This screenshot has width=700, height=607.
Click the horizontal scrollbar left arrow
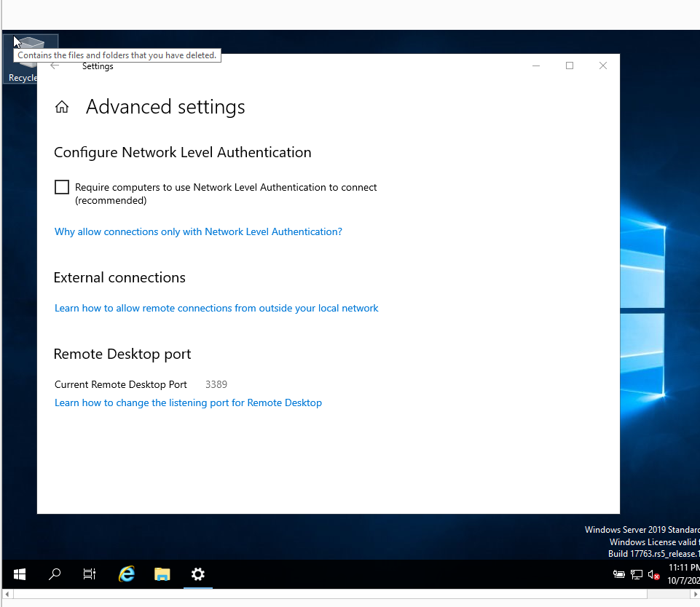click(7, 594)
